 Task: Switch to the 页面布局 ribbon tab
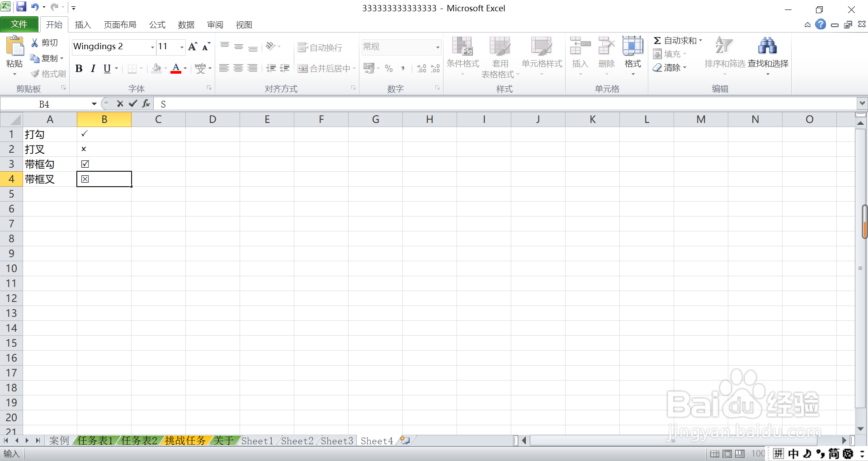(120, 25)
